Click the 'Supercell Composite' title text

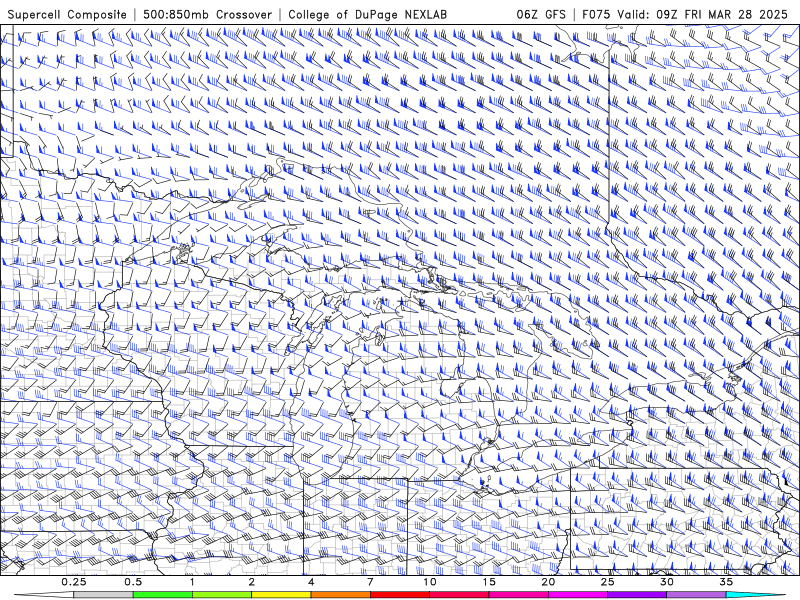[67, 15]
